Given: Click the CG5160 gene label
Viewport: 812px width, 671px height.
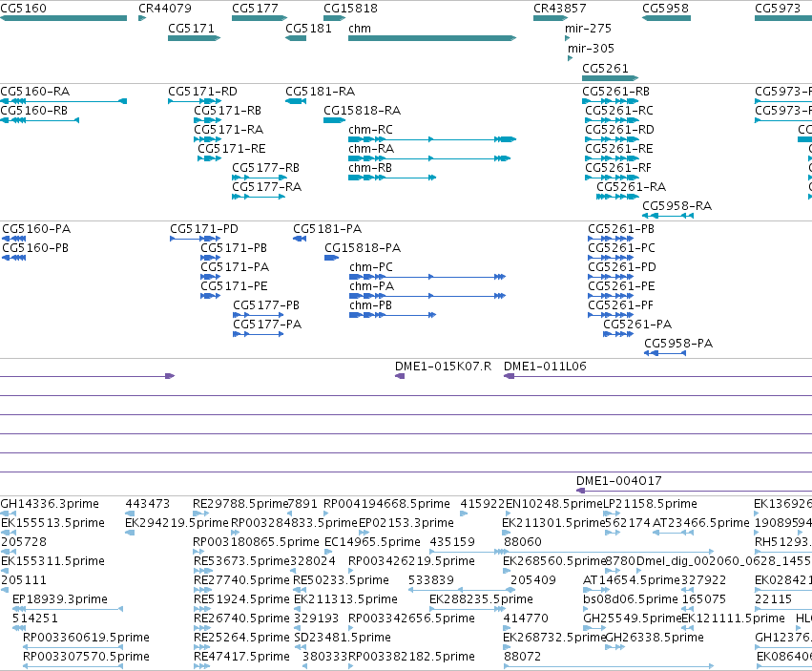Looking at the screenshot, I should pos(23,9).
